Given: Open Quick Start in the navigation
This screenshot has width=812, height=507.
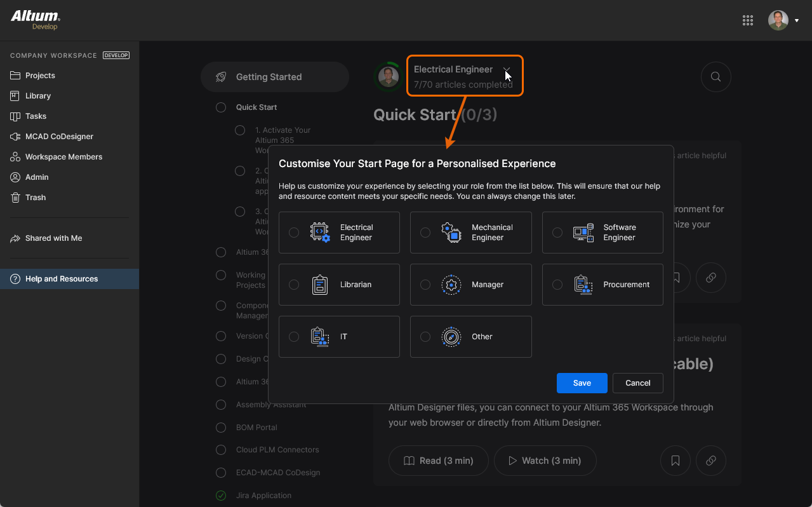Looking at the screenshot, I should tap(256, 107).
